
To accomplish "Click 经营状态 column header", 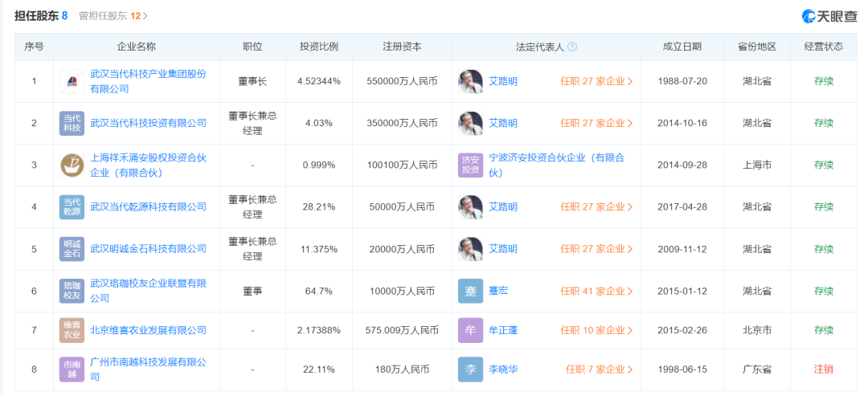I will (824, 47).
